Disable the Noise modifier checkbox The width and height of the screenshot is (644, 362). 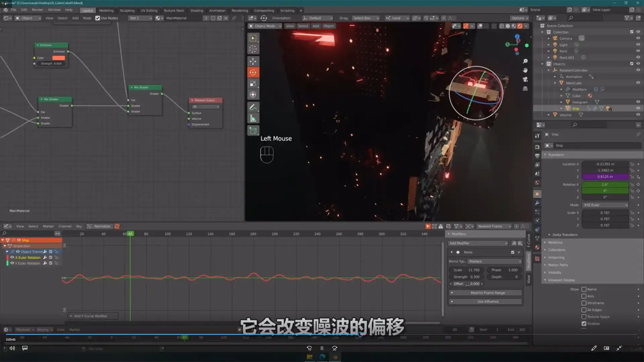513,252
